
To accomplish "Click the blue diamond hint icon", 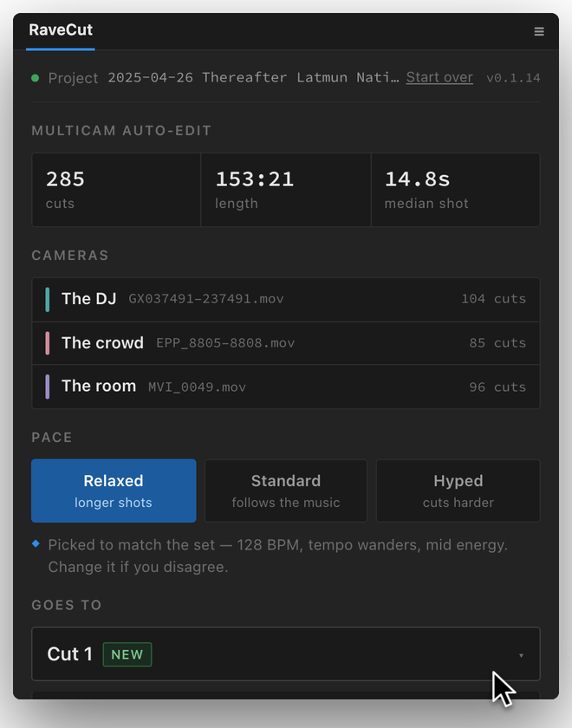I will [x=36, y=543].
